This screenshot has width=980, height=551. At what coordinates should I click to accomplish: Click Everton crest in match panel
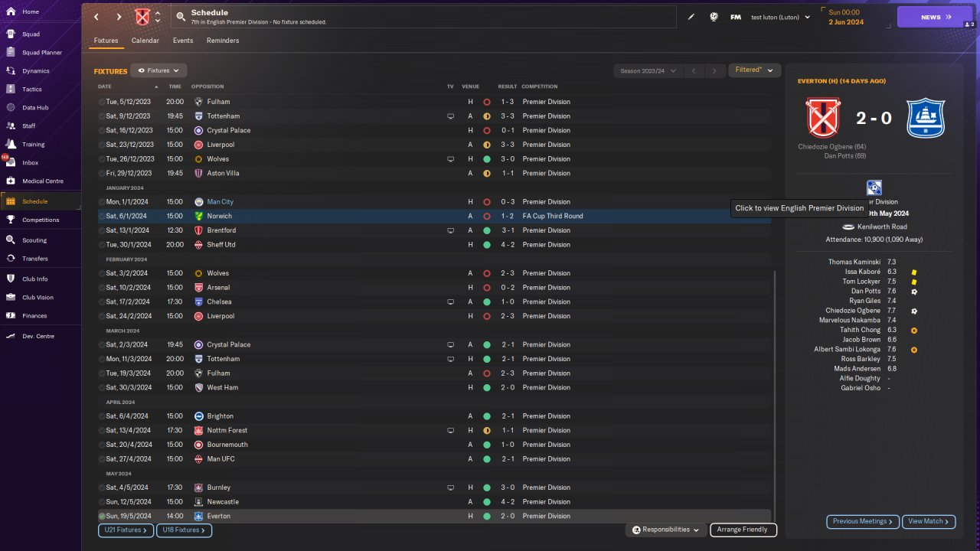[x=926, y=118]
